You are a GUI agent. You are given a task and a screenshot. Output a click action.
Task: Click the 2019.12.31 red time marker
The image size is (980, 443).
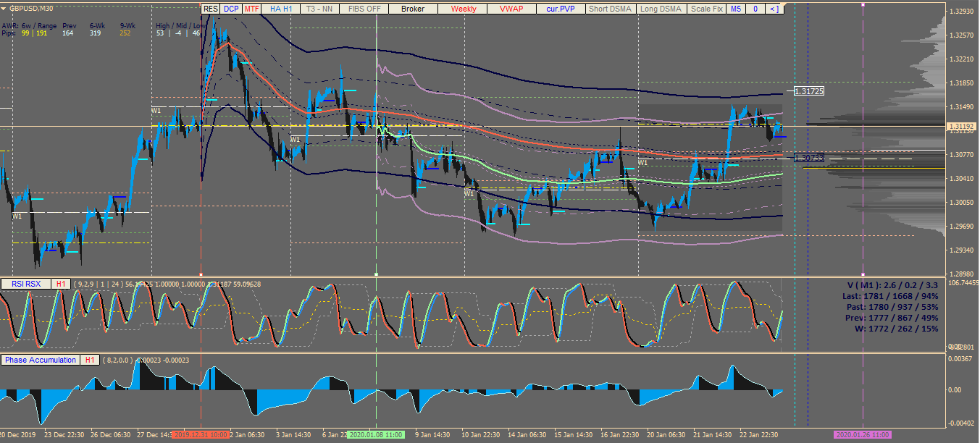[201, 435]
